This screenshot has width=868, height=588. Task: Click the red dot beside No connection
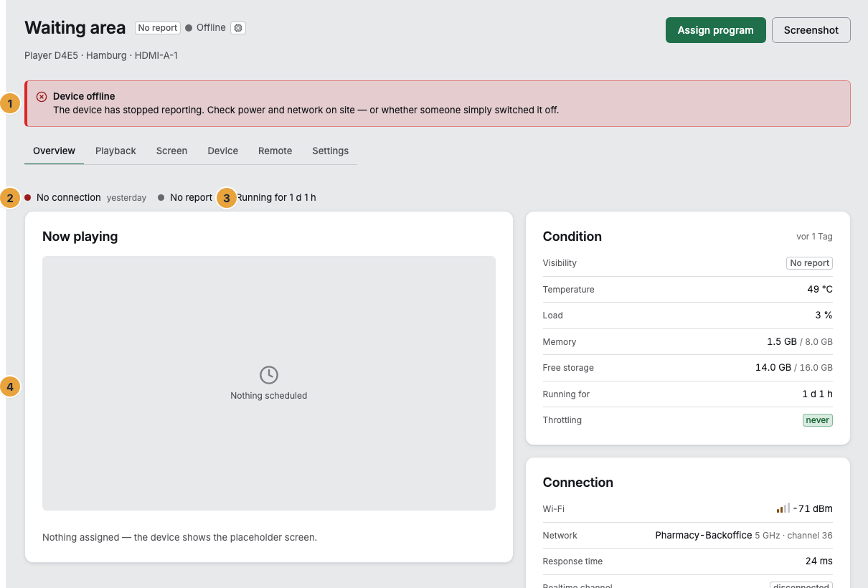(x=28, y=197)
